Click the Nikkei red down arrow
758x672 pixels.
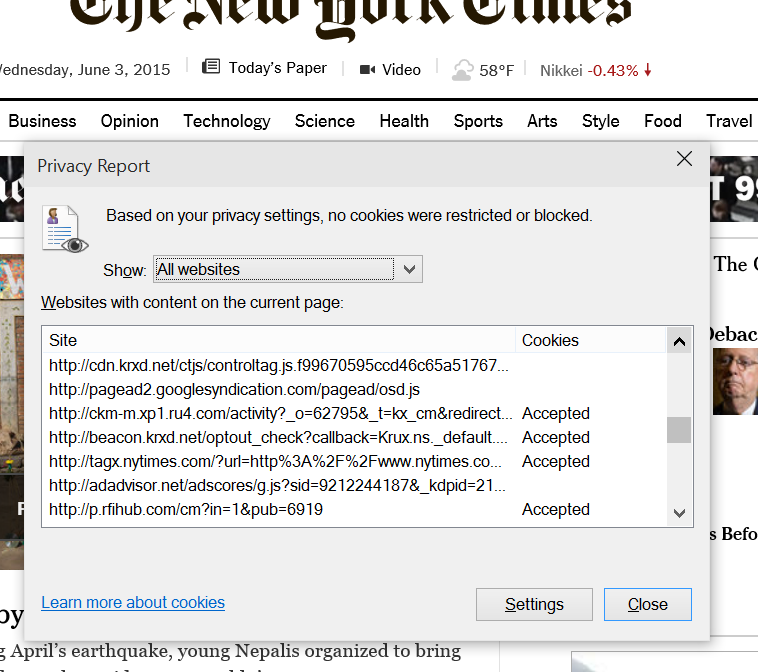point(648,71)
